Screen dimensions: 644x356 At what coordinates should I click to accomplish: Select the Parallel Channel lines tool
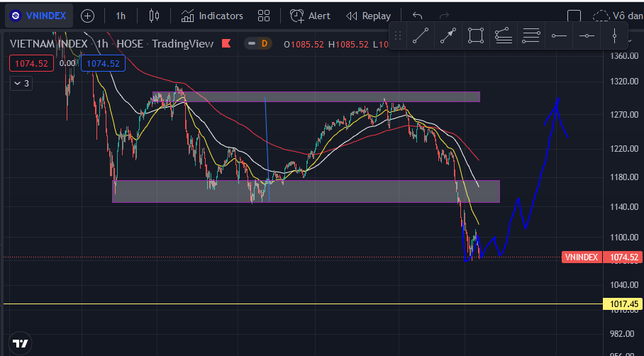click(531, 35)
